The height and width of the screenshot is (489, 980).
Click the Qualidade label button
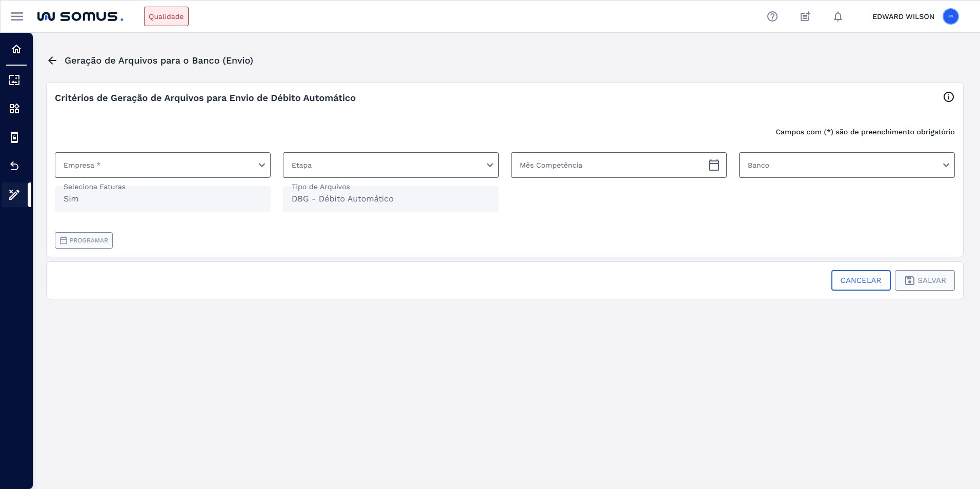coord(166,16)
